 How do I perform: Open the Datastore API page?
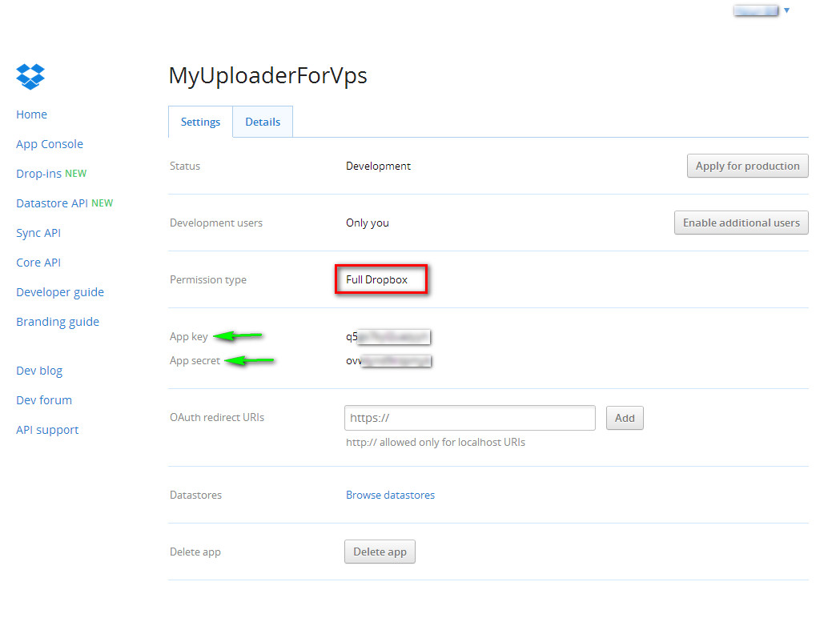[x=52, y=203]
